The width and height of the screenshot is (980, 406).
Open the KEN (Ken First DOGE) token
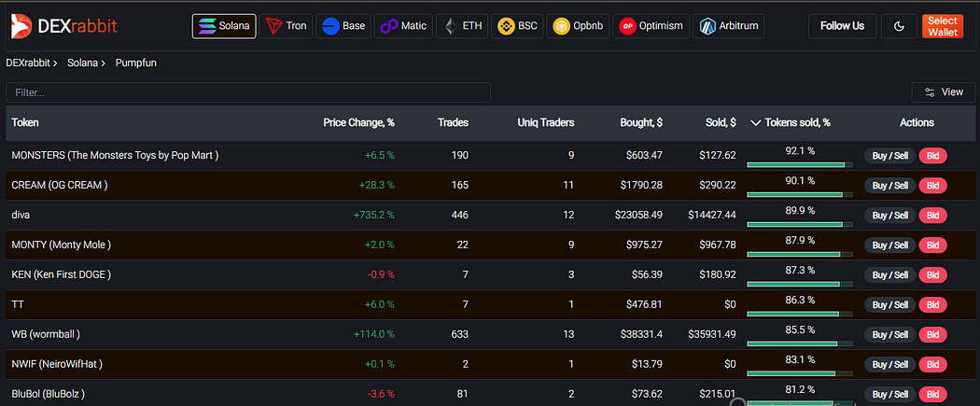tap(62, 274)
